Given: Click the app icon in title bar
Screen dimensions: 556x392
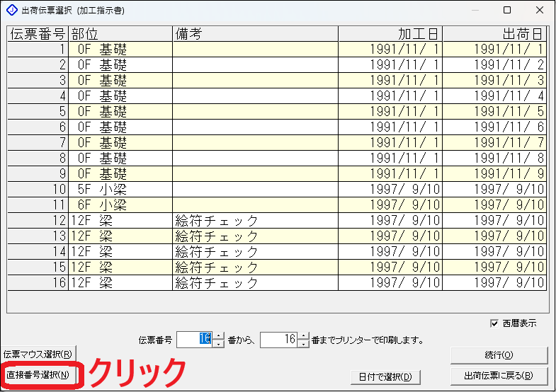Looking at the screenshot, I should point(11,10).
